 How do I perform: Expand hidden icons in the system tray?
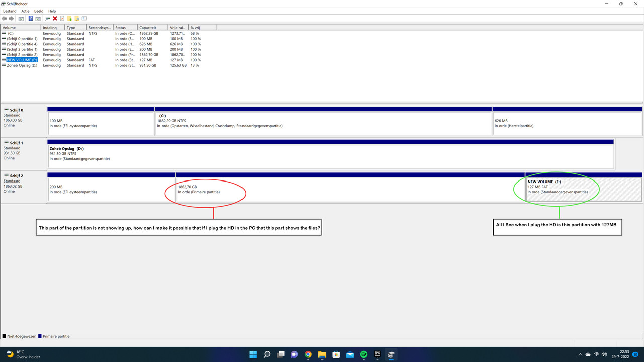click(x=580, y=354)
